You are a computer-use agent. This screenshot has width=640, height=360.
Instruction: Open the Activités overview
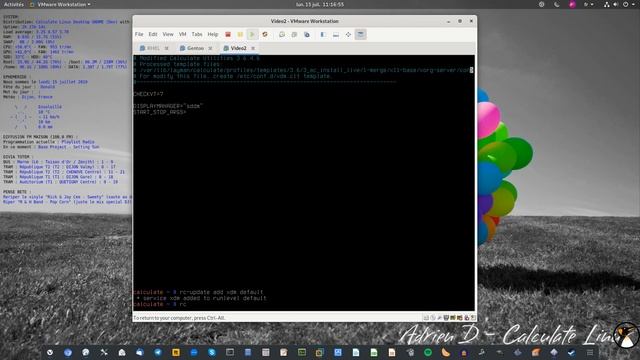tap(14, 4)
